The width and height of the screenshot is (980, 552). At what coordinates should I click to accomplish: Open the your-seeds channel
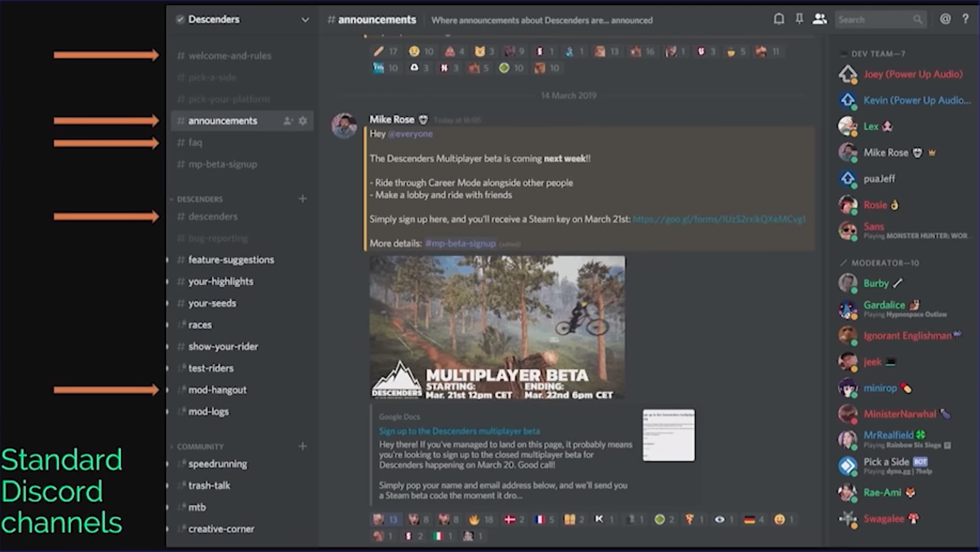[242, 303]
